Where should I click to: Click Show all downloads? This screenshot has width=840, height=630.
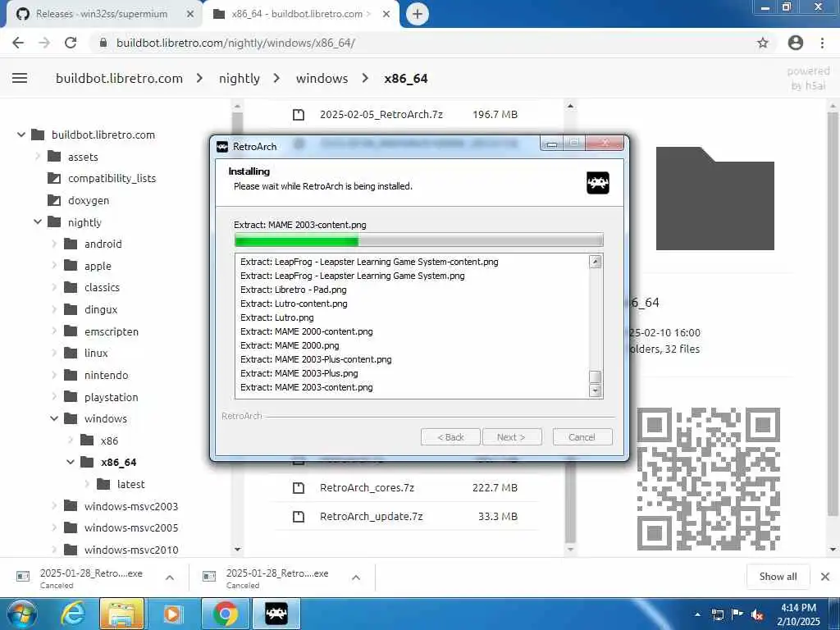pos(778,577)
